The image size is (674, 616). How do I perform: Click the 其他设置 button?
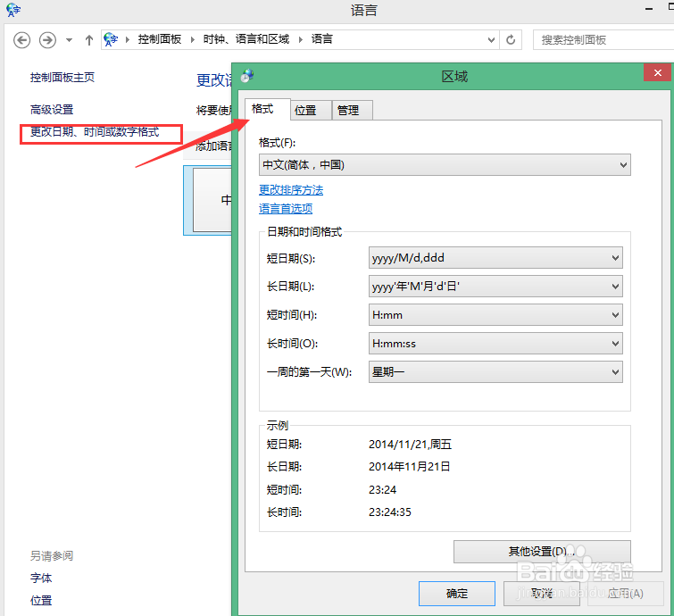[542, 552]
